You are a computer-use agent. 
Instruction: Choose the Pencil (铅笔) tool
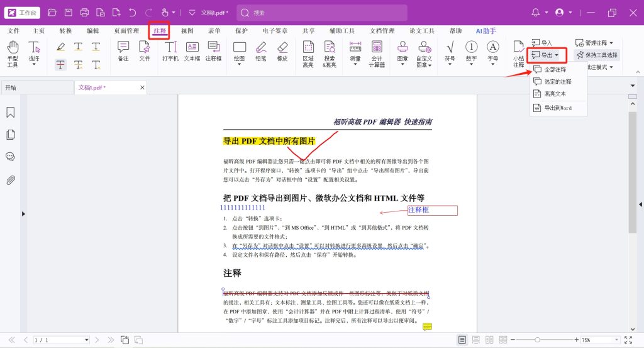(x=261, y=51)
